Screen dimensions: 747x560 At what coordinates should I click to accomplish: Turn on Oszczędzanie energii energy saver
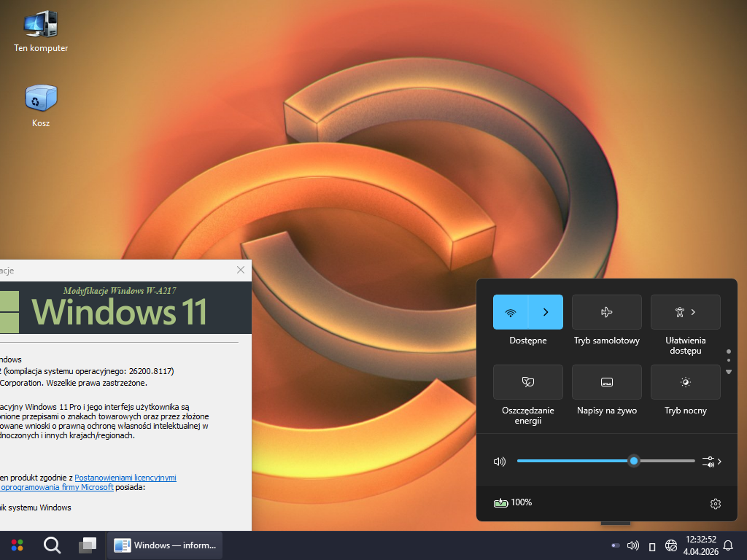tap(527, 382)
